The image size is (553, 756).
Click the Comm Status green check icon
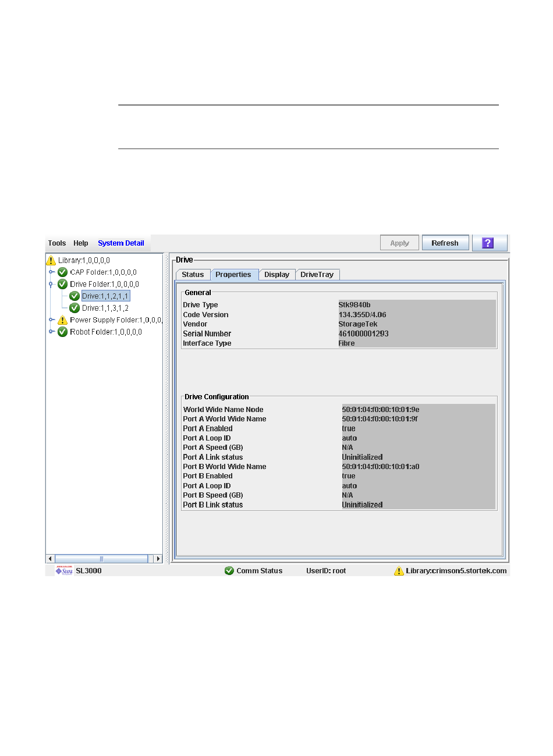[x=229, y=571]
